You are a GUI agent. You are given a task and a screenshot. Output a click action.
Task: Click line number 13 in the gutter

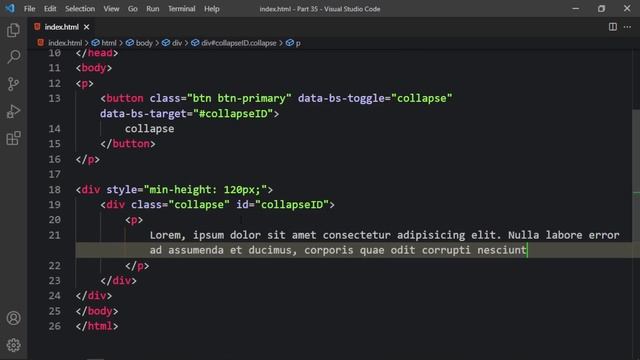(54, 98)
